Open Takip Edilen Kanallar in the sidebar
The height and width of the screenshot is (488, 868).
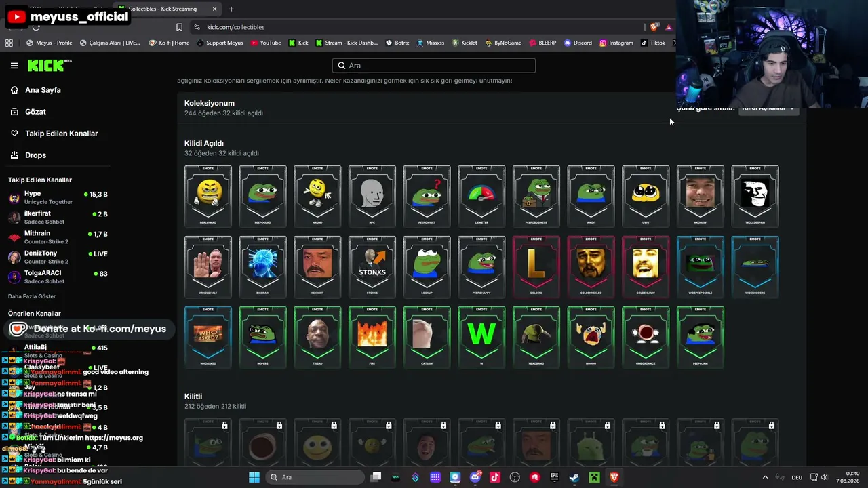[61, 134]
